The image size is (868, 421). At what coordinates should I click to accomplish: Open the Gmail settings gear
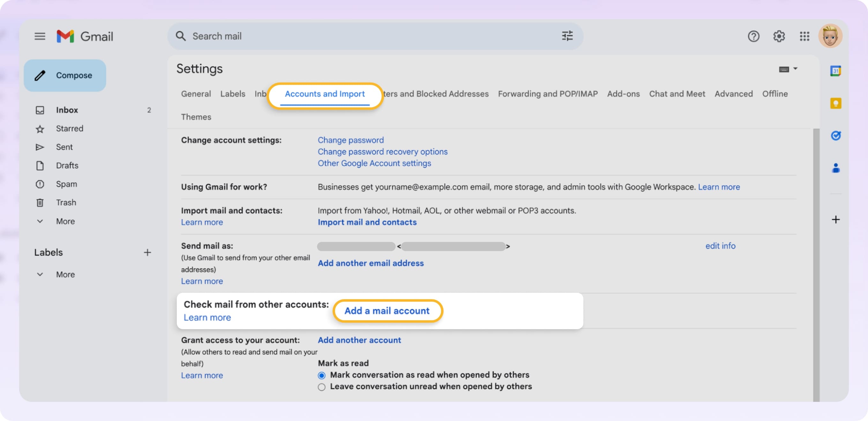tap(779, 36)
